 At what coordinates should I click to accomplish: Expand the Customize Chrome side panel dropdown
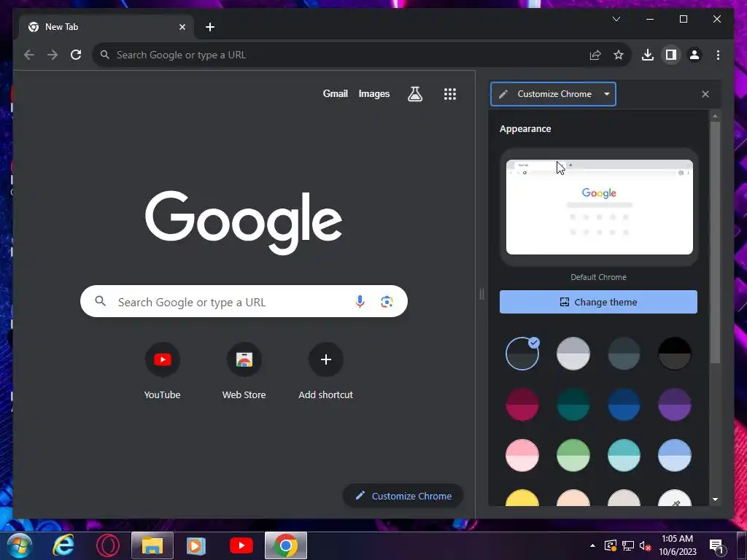pos(553,94)
